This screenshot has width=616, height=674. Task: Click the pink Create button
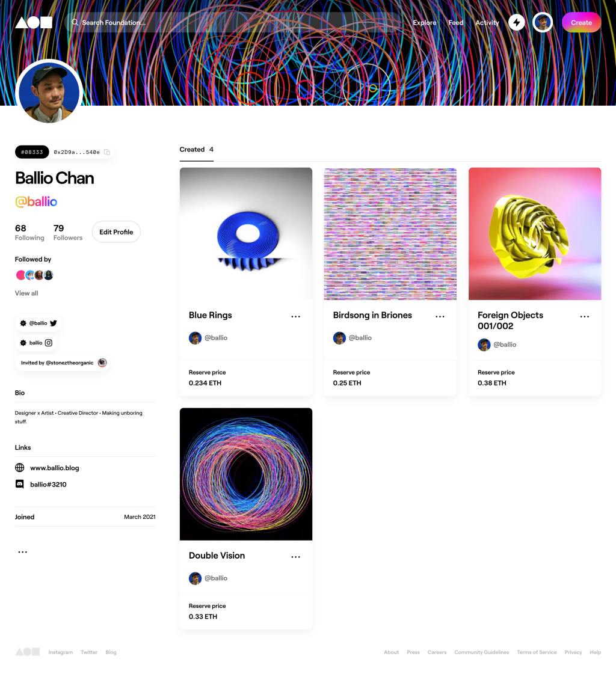point(581,22)
